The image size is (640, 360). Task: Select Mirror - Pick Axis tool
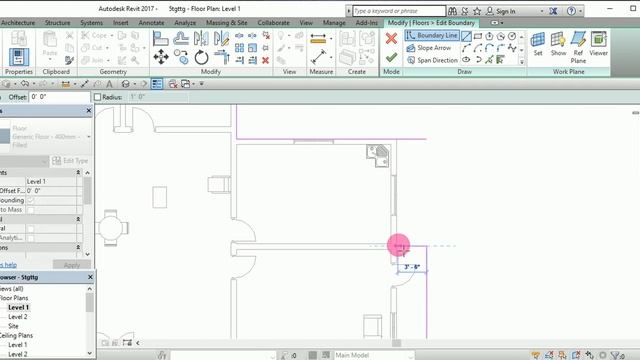pos(201,39)
